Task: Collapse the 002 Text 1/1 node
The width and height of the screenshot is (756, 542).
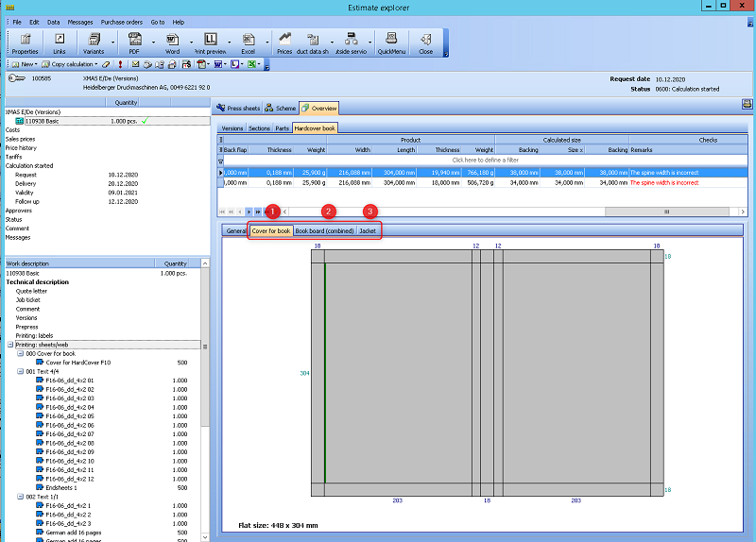Action: click(x=20, y=497)
